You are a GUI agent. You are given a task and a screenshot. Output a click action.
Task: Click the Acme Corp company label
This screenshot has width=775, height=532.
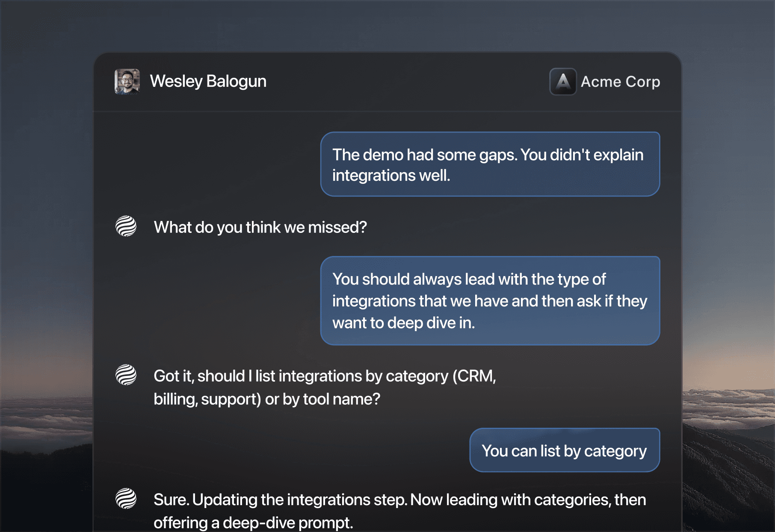tap(620, 82)
